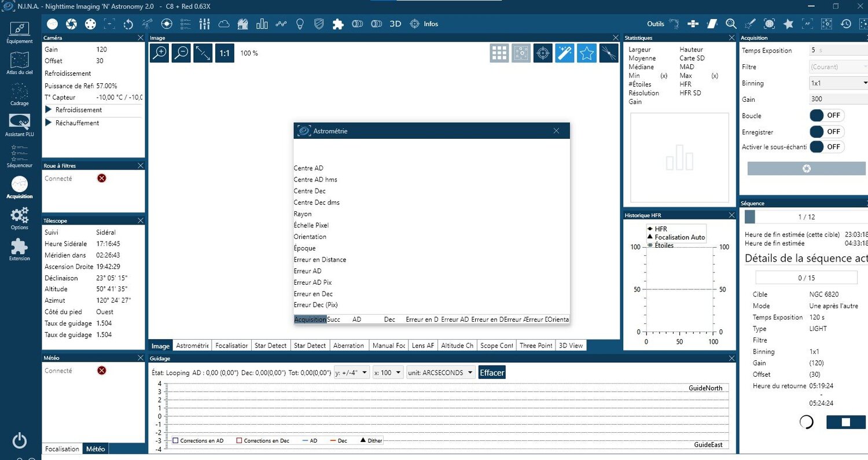Click the magnifier tool next to Outils

pos(731,24)
